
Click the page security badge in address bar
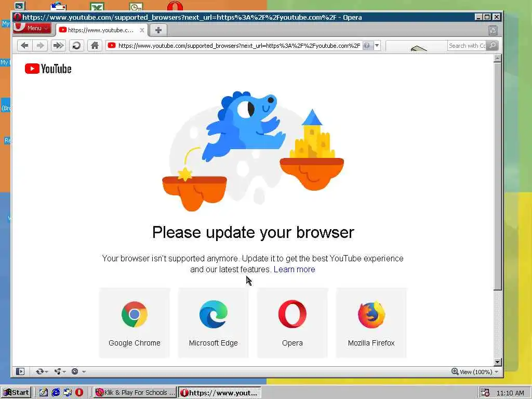pos(368,46)
